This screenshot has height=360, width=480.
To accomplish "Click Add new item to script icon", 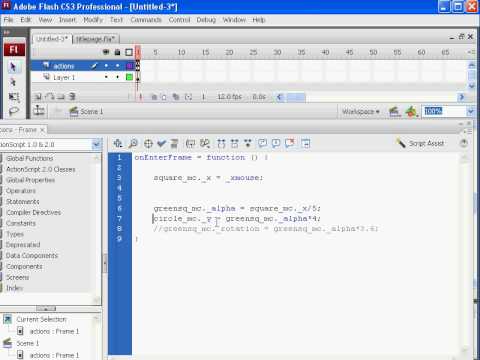I will 117,143.
